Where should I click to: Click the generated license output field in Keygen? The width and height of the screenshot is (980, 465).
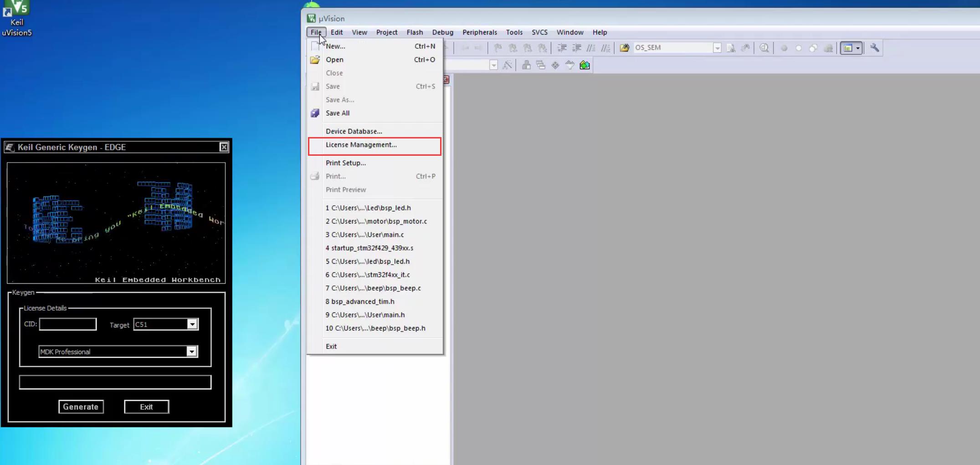click(115, 382)
